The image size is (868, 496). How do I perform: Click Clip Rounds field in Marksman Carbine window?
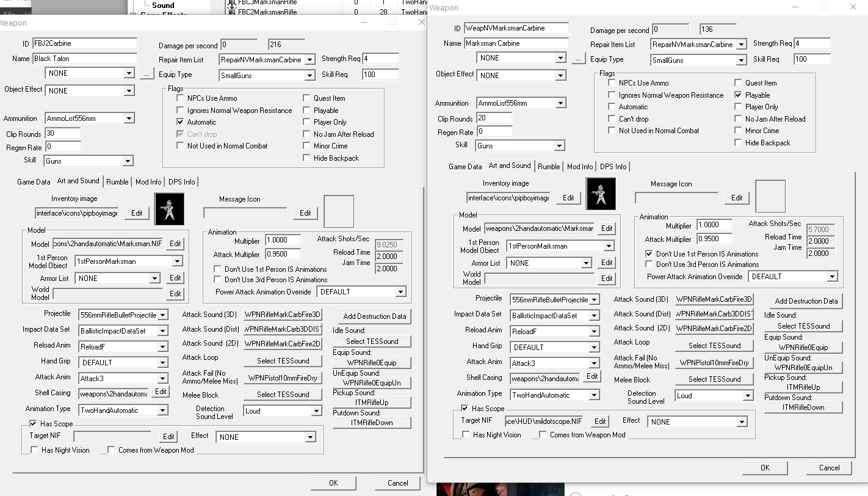click(494, 119)
